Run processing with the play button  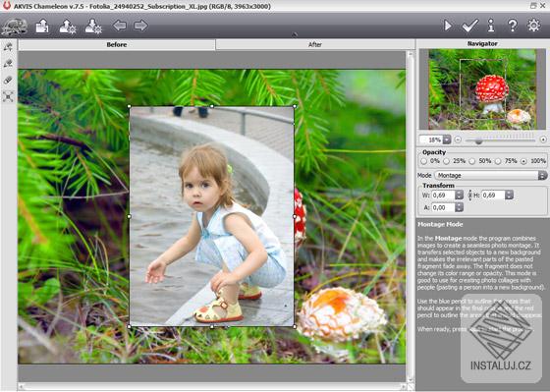[448, 26]
